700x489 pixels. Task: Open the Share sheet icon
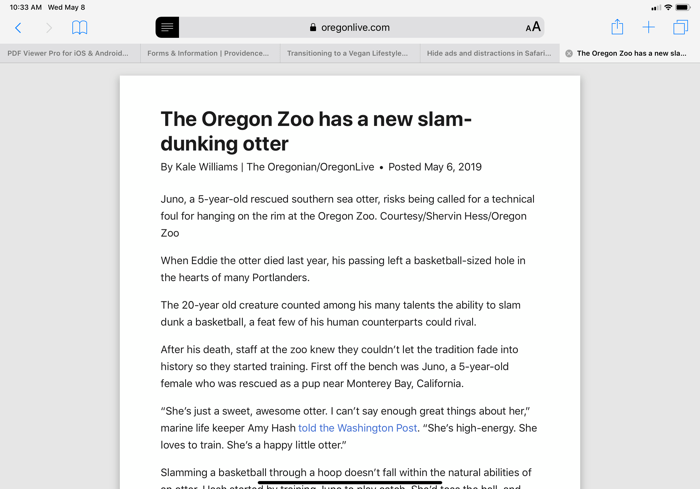coord(617,27)
